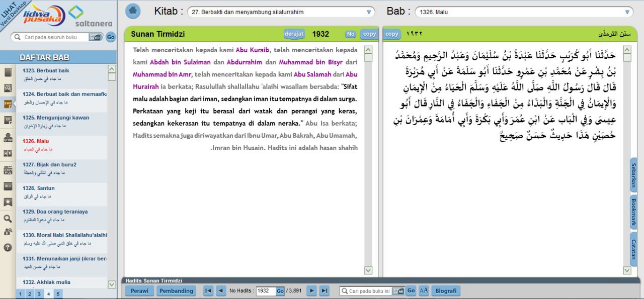Viewport: 644px width, 299px height.
Task: Open the Sebaran side tab
Action: click(633, 174)
